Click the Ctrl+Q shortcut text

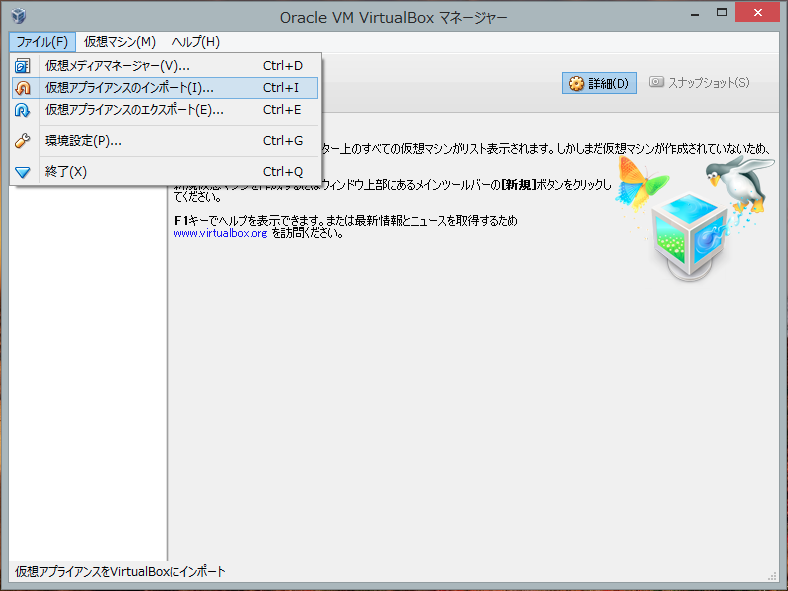point(283,172)
